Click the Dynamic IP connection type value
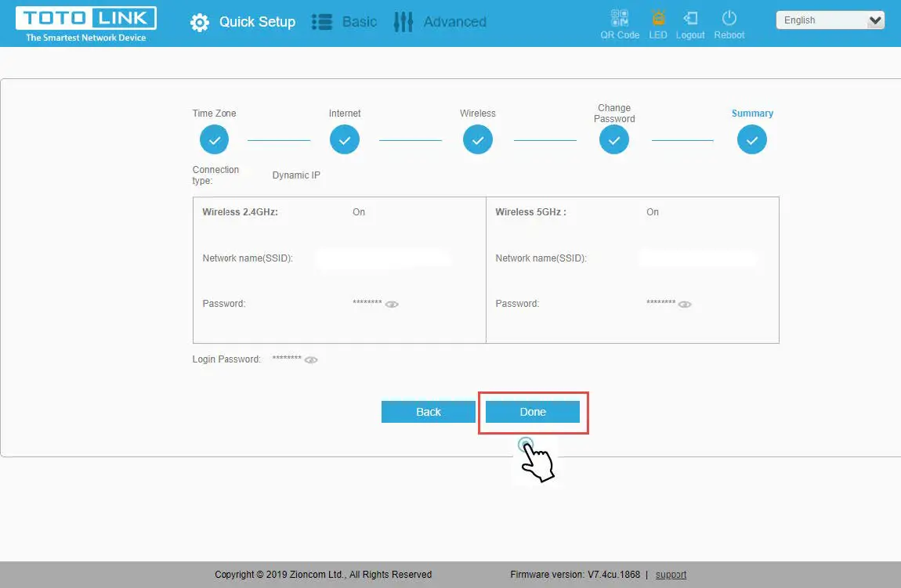Image resolution: width=901 pixels, height=588 pixels. click(296, 175)
